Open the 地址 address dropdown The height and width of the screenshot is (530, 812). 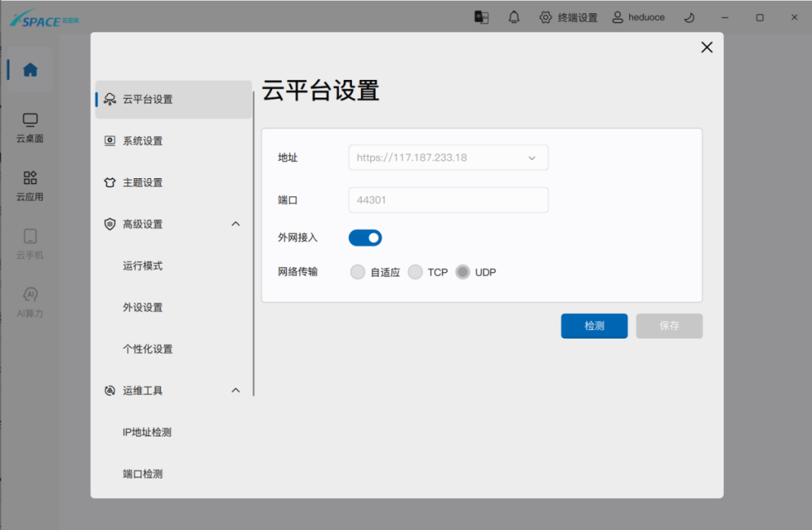tap(532, 158)
